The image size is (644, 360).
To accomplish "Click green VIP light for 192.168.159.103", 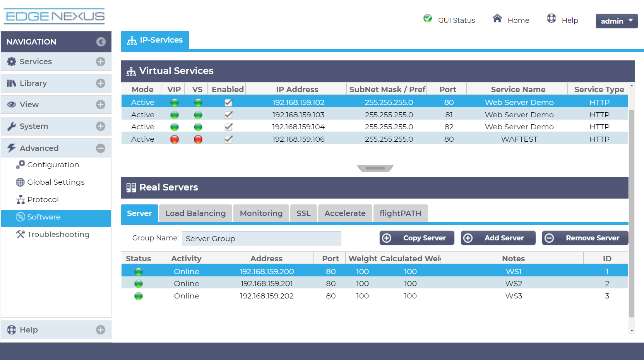I will (x=175, y=115).
